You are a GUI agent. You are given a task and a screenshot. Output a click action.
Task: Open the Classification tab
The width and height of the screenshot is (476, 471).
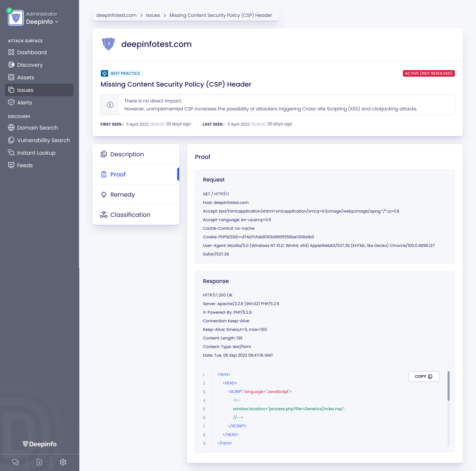pos(130,215)
